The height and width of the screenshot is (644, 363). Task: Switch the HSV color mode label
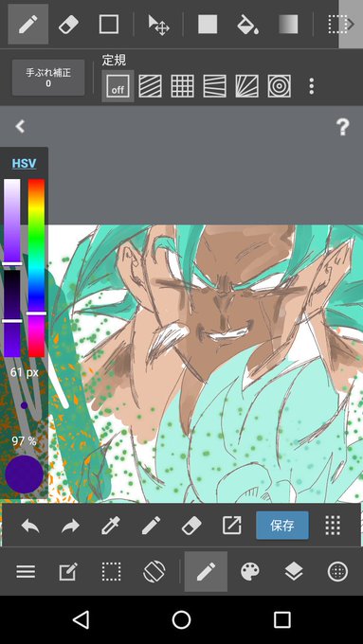[x=24, y=164]
